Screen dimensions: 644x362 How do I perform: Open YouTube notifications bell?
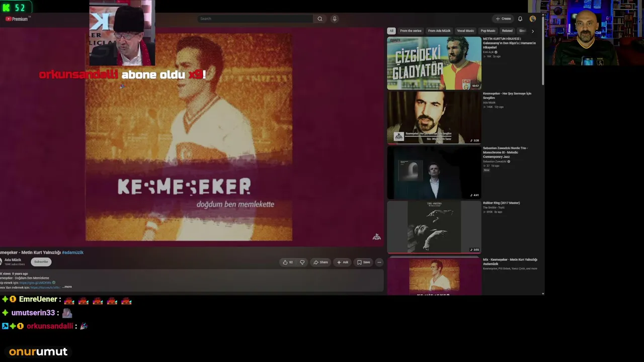click(520, 19)
